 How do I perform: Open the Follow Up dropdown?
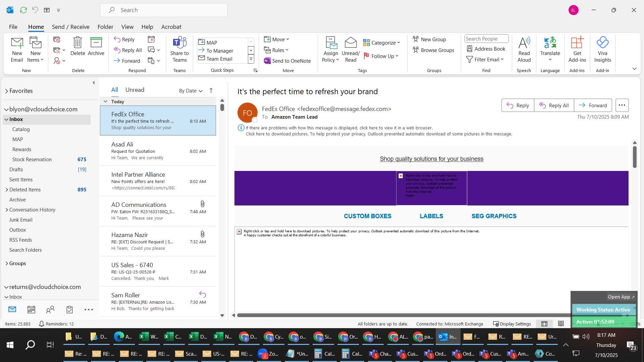tap(381, 56)
